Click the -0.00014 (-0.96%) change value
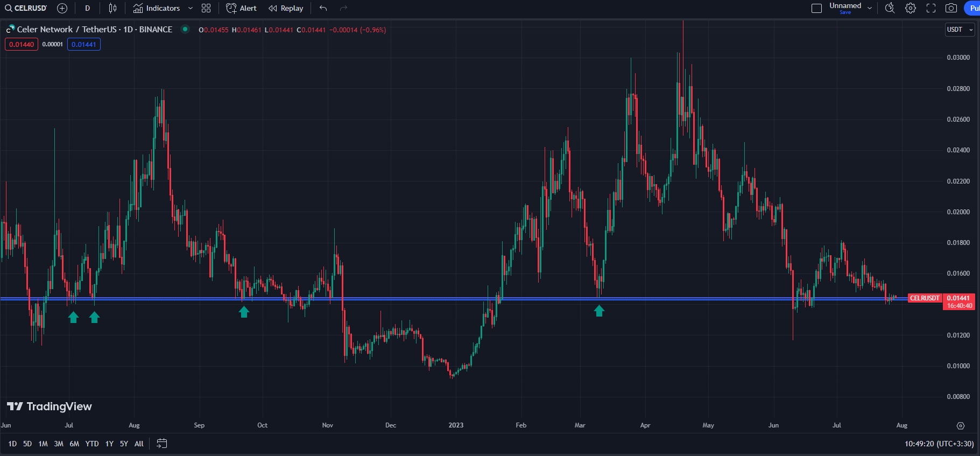This screenshot has height=456, width=980. coord(357,30)
